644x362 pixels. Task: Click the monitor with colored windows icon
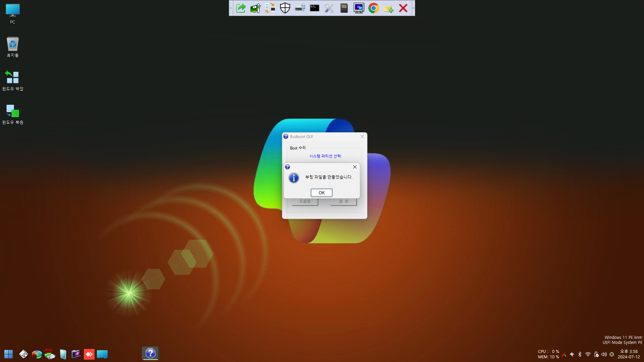359,8
